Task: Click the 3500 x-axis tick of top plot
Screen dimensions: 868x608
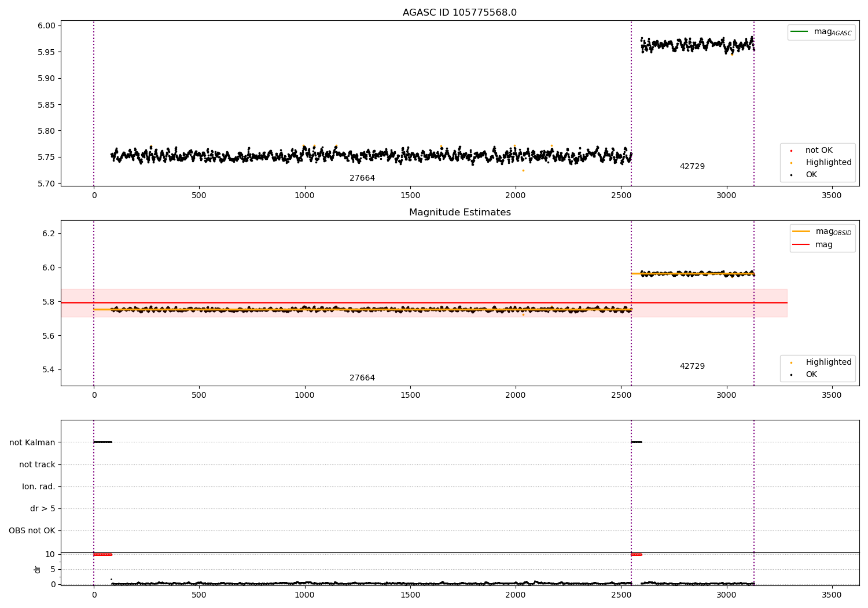Action: tap(832, 195)
